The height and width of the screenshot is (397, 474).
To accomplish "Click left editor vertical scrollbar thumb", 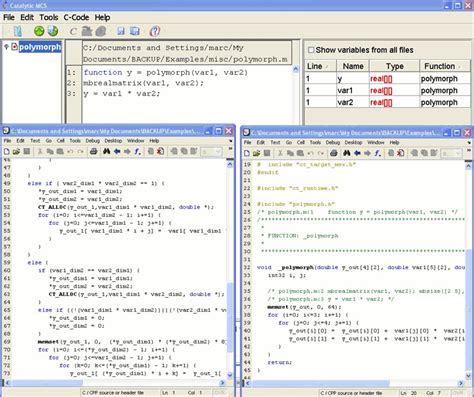I will (x=230, y=316).
